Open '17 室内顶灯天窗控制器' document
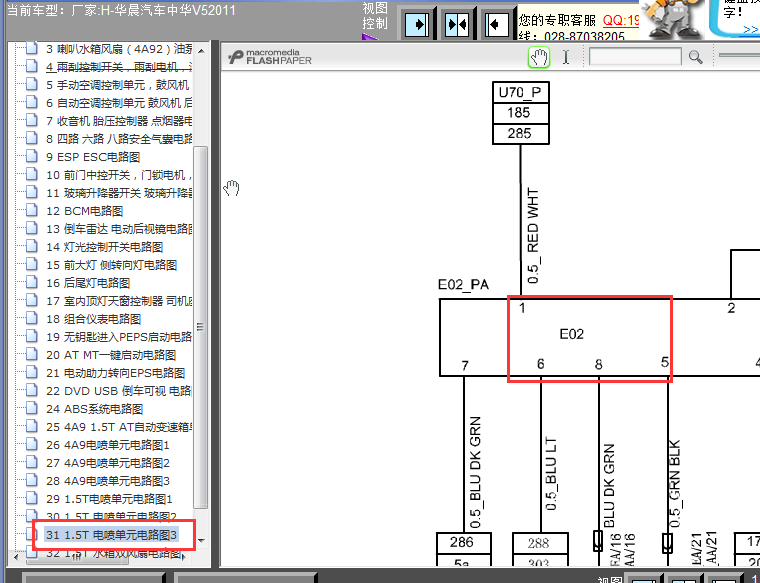This screenshot has width=760, height=583. click(119, 301)
